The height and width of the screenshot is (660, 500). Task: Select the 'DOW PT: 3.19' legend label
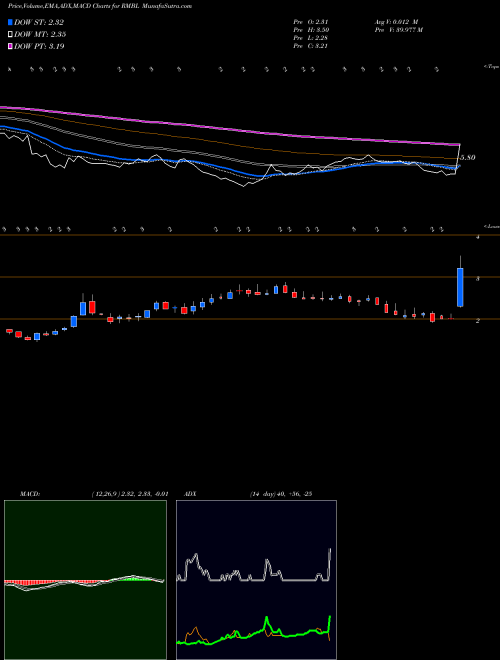(39, 46)
